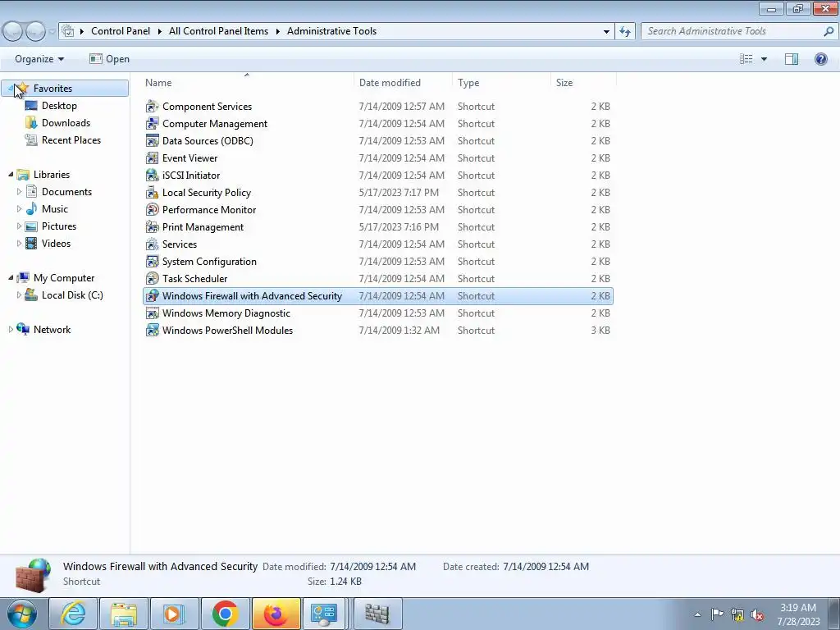Click All Control Panel Items breadcrumb
The width and height of the screenshot is (840, 630).
pos(218,31)
